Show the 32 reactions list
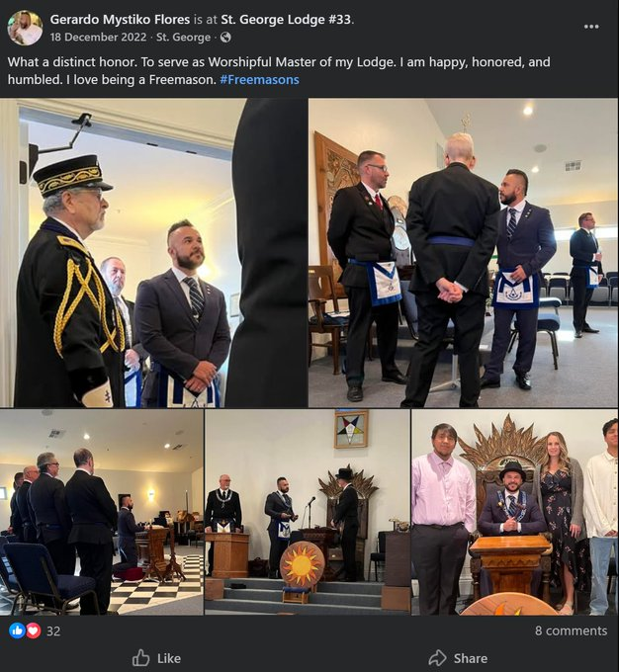Screen dimensions: 619x672 pos(53,630)
